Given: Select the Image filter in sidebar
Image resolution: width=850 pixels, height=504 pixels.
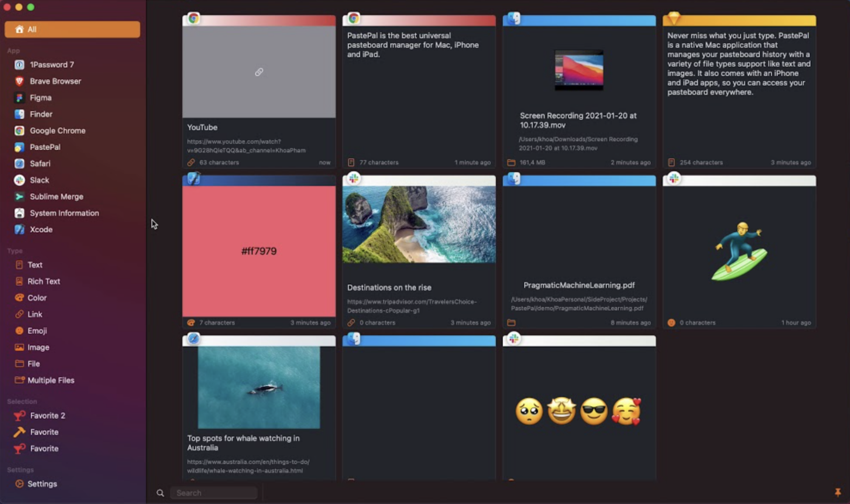Looking at the screenshot, I should [x=38, y=347].
